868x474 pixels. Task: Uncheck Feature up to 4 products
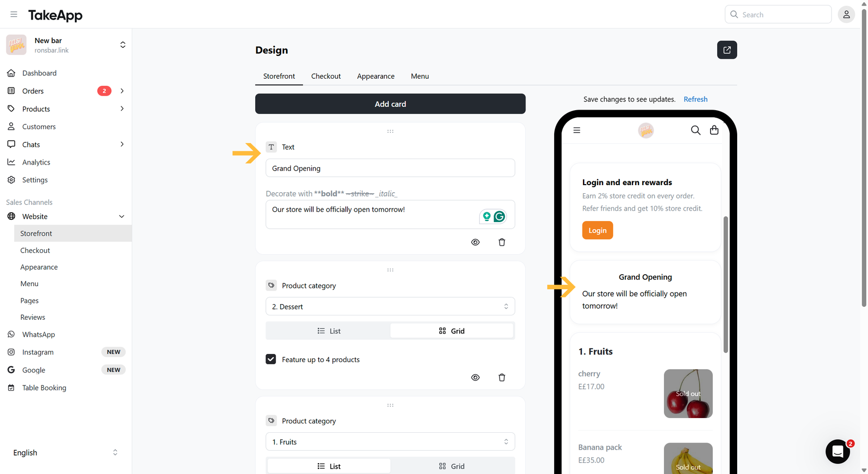[271, 359]
